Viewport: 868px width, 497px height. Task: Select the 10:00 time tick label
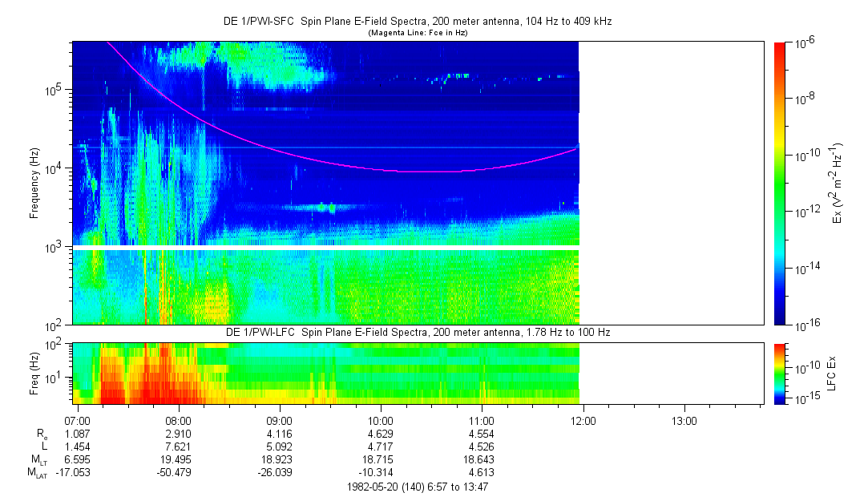381,420
